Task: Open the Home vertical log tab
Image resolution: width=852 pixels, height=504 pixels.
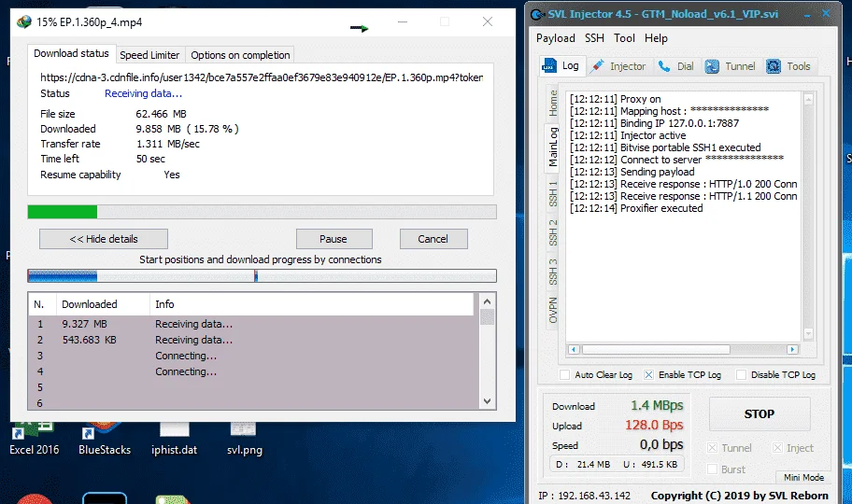Action: click(553, 104)
